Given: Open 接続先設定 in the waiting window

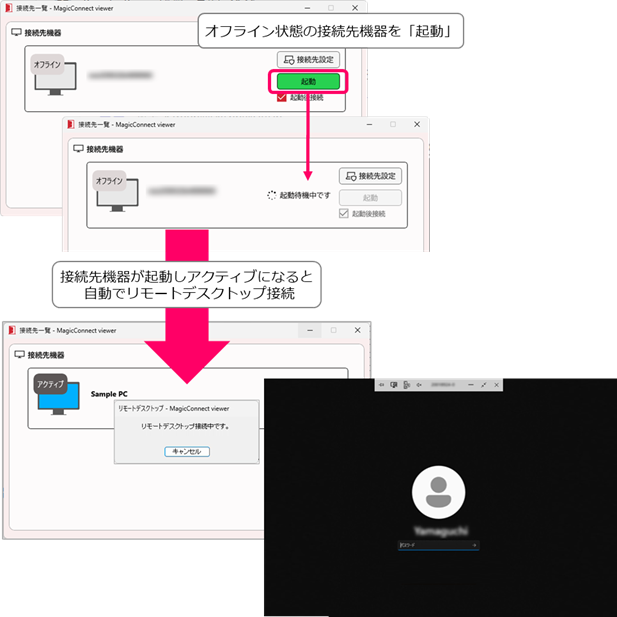Looking at the screenshot, I should 370,176.
